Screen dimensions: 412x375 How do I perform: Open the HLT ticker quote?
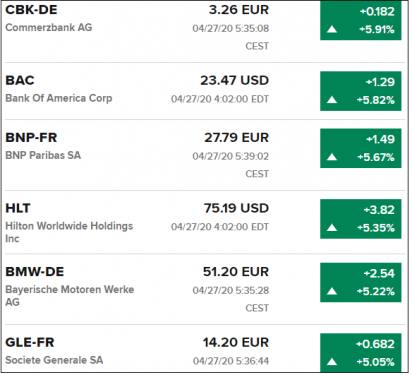coord(18,208)
